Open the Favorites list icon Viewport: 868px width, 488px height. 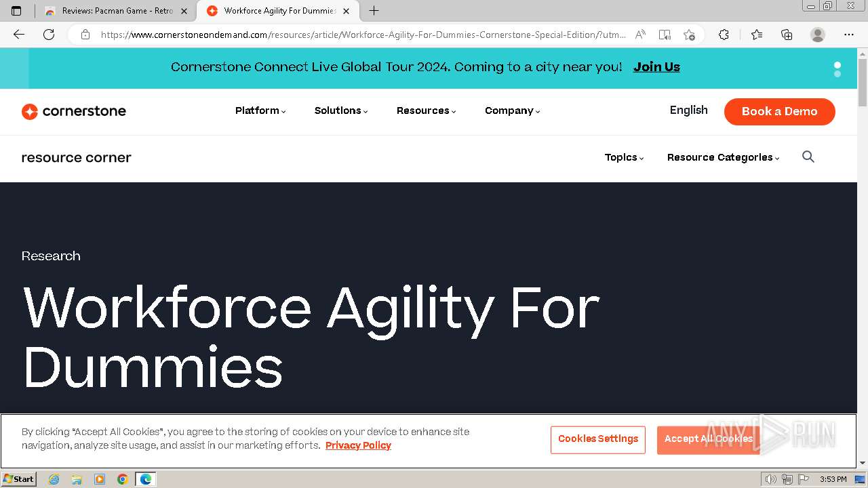click(757, 35)
